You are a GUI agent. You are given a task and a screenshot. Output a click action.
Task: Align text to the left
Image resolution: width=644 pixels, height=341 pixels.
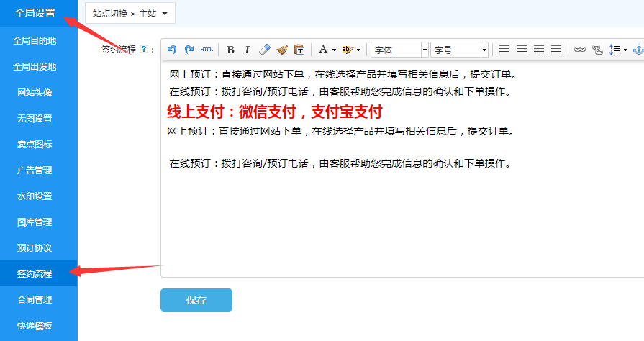click(504, 50)
